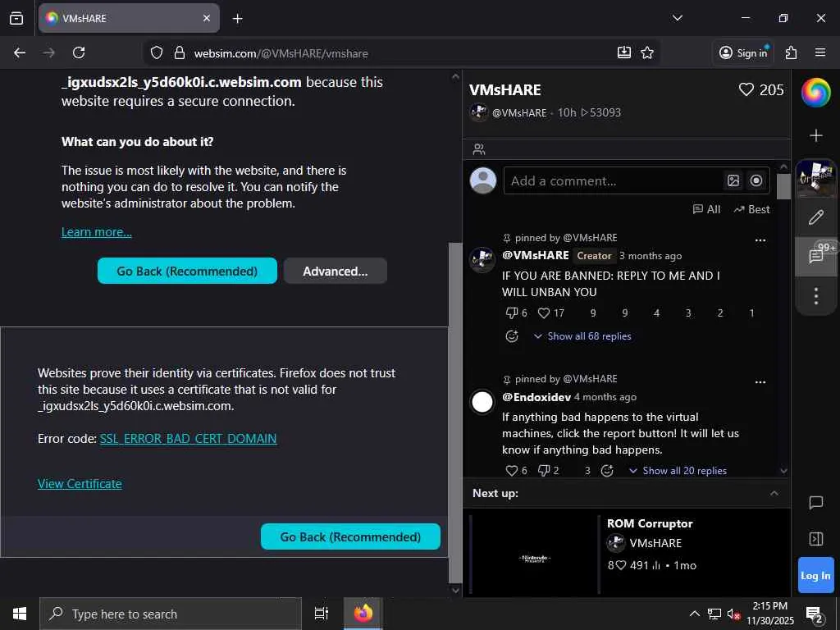
Task: Like the VMsHARE project with heart icon
Action: coord(746,89)
